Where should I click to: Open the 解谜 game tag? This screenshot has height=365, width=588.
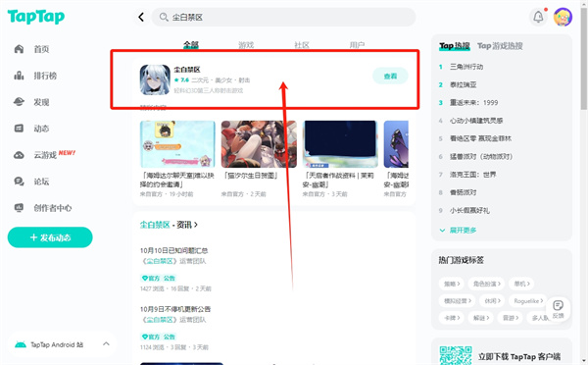(481, 318)
